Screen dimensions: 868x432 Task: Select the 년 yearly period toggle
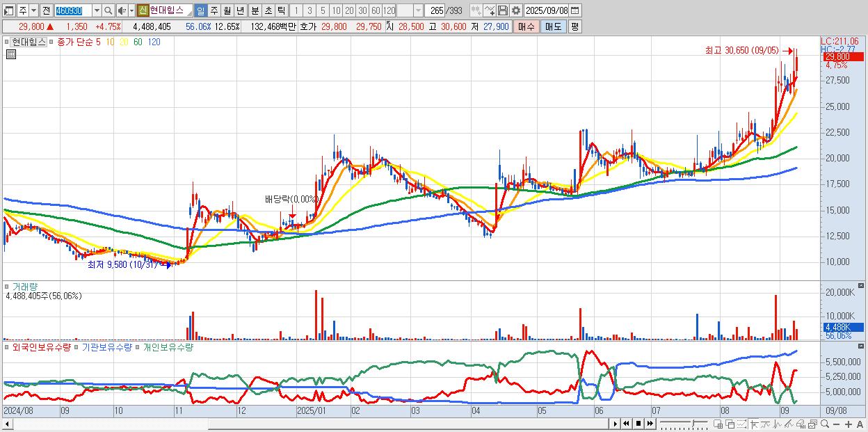click(x=240, y=10)
